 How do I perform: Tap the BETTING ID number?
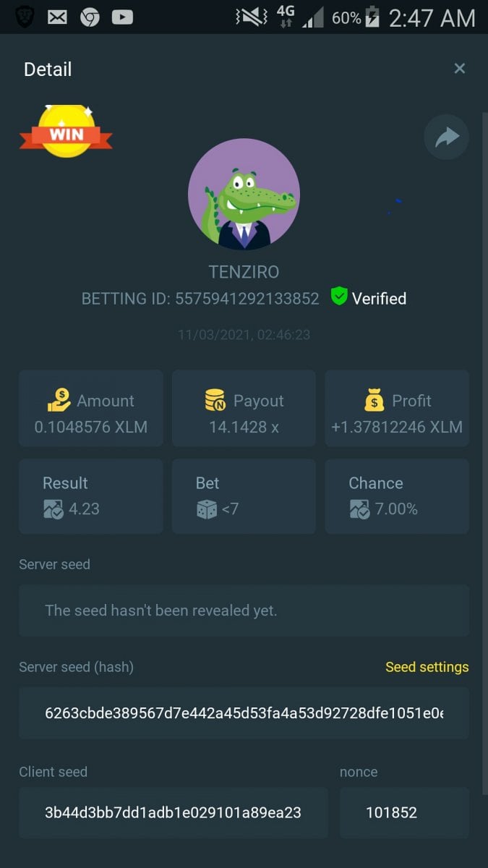coord(247,299)
